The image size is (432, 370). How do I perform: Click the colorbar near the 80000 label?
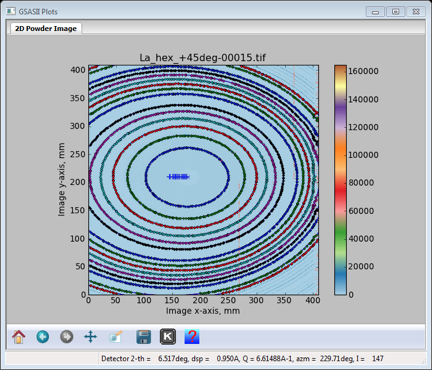pyautogui.click(x=340, y=183)
